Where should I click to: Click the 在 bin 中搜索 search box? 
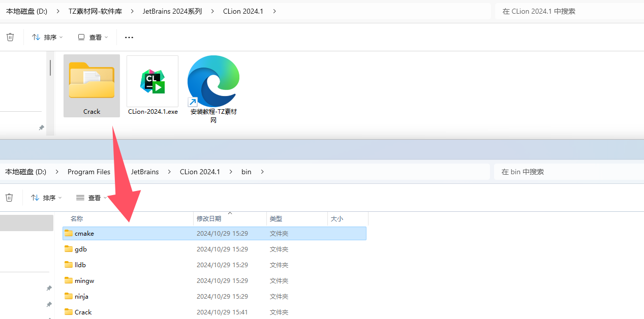[569, 172]
